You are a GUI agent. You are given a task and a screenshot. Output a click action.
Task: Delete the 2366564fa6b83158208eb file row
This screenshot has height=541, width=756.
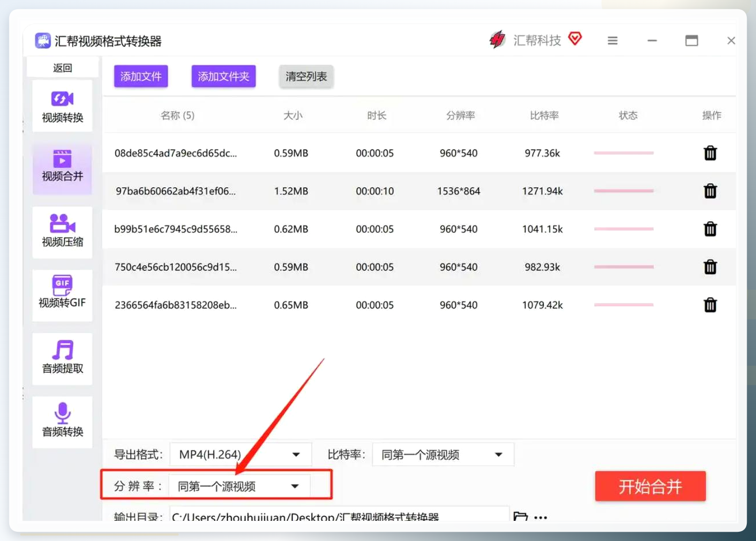(x=710, y=305)
